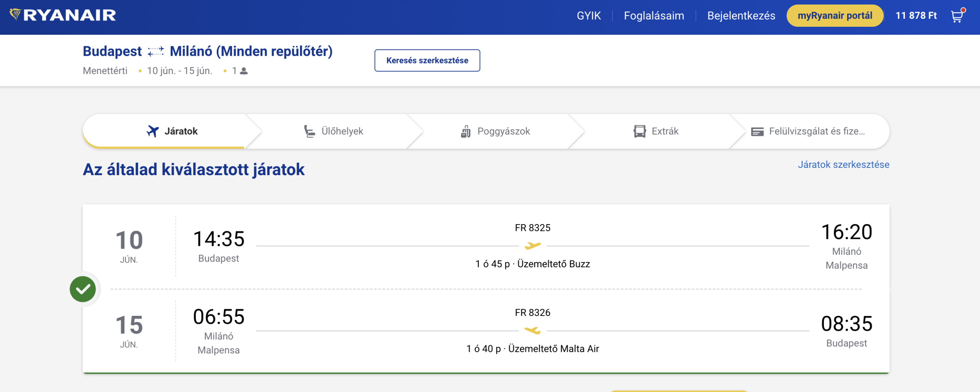Click the Menettérti trip type label
980x392 pixels.
(105, 71)
